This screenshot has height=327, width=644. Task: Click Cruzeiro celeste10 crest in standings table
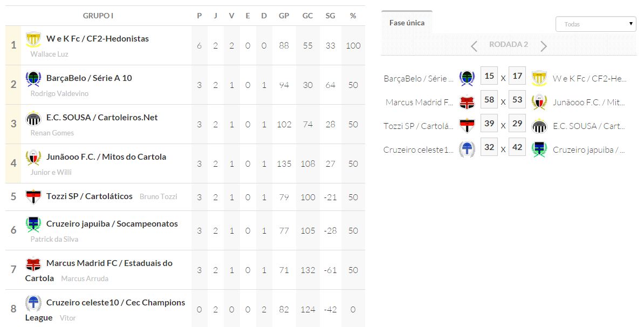tap(33, 303)
